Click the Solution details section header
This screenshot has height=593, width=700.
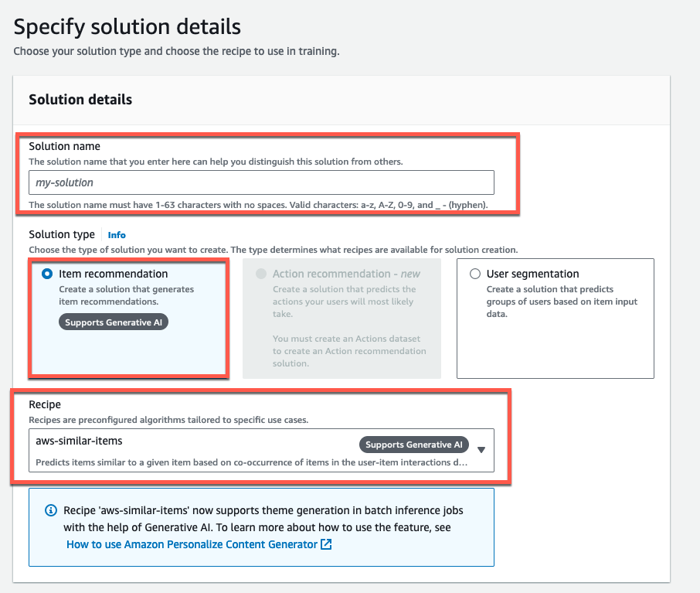click(80, 99)
